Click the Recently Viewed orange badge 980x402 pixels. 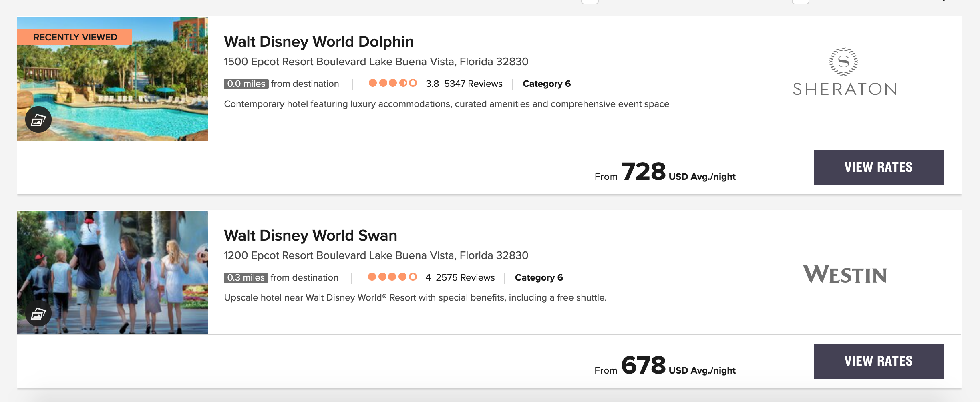click(x=75, y=37)
